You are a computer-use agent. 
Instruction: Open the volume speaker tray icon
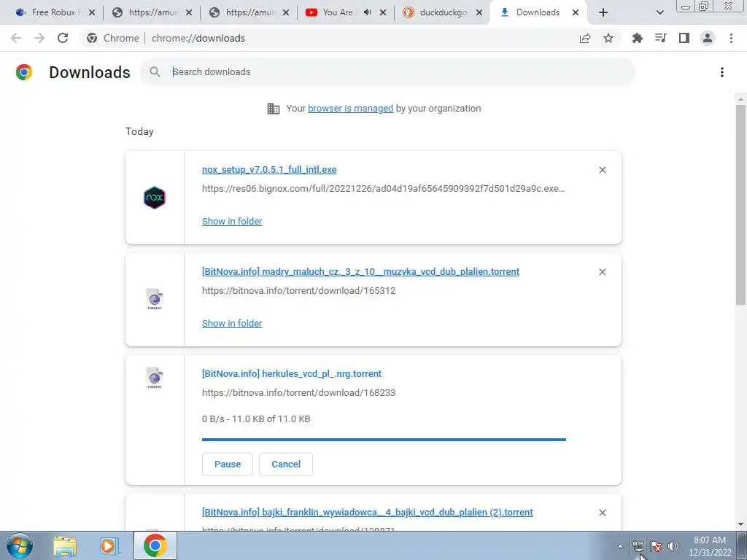673,546
